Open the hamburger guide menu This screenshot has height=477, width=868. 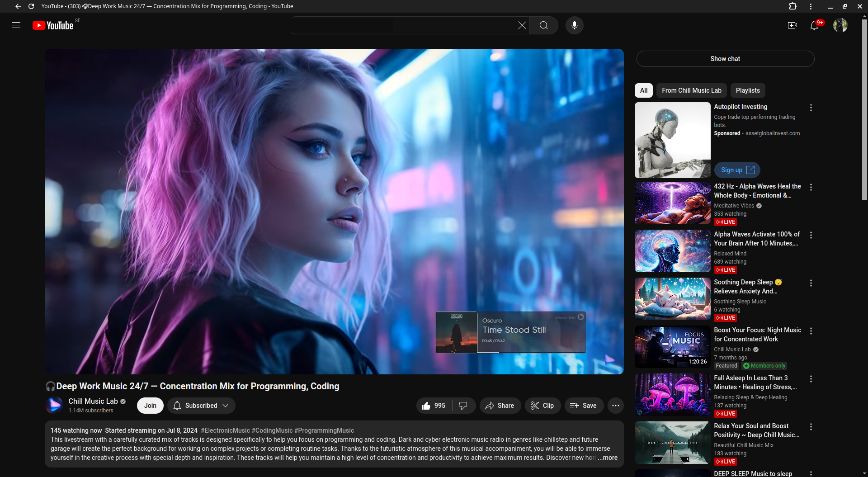(16, 25)
